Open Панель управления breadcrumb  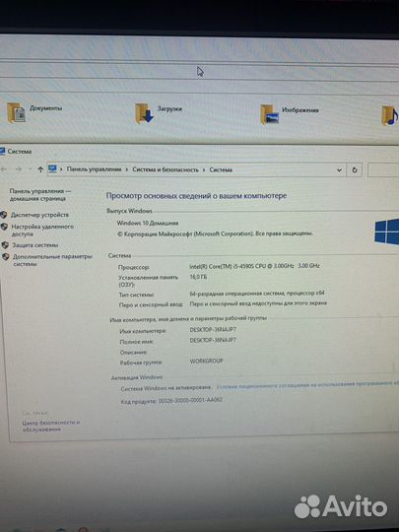pos(94,169)
